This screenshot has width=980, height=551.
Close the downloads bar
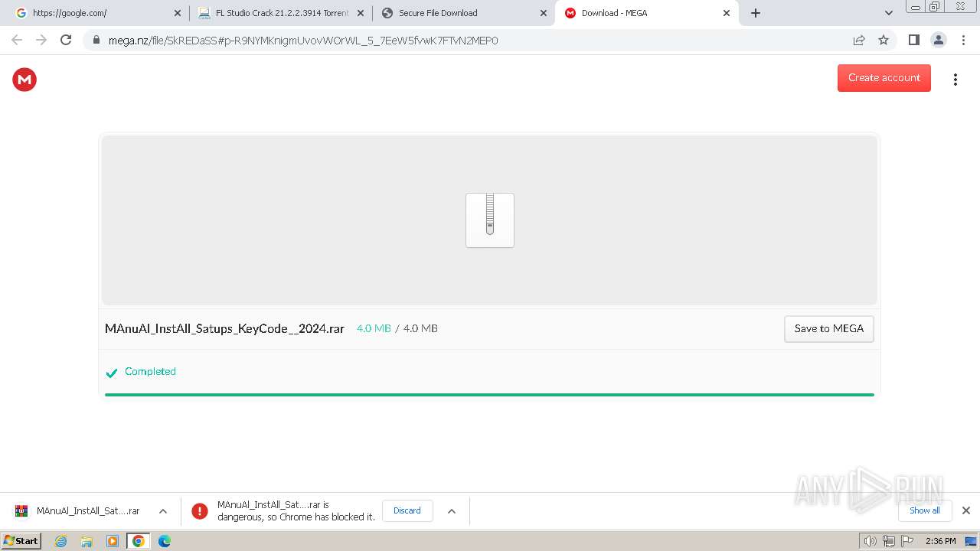click(x=966, y=510)
